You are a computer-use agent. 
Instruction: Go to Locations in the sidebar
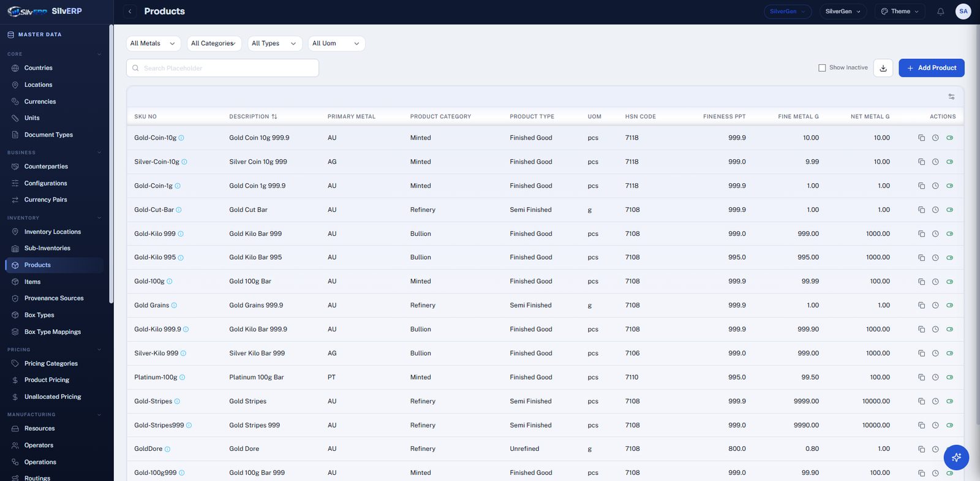(38, 85)
